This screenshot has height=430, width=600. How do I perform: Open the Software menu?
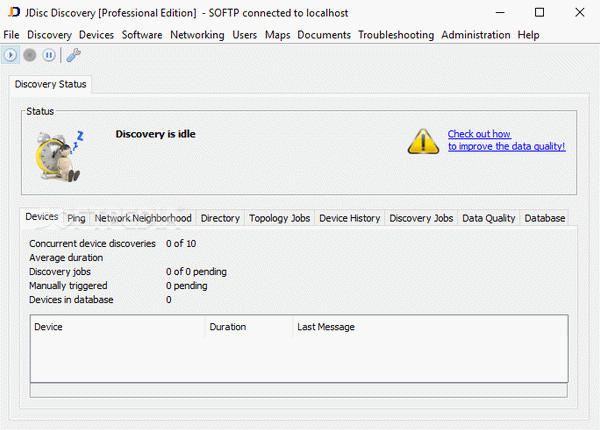[142, 35]
